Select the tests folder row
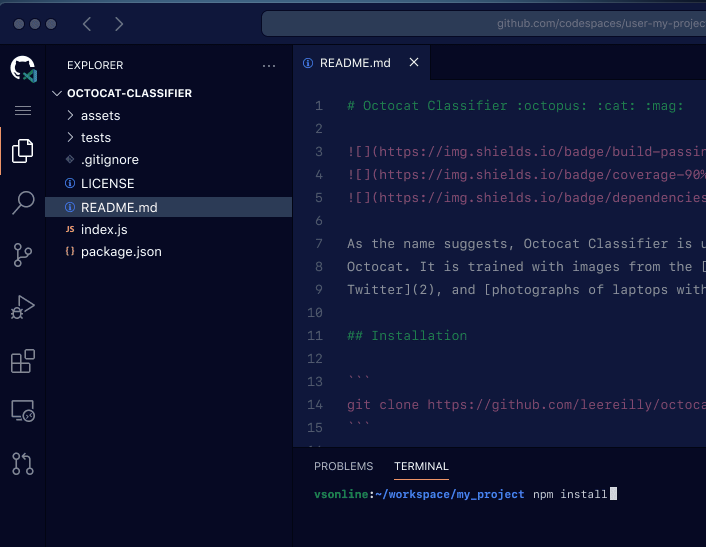Screen dimensions: 706x547 [x=168, y=137]
